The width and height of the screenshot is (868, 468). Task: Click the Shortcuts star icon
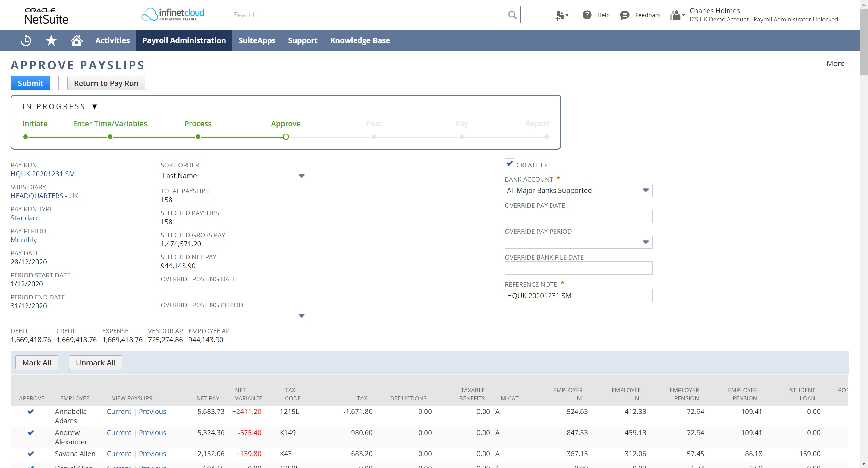(51, 40)
